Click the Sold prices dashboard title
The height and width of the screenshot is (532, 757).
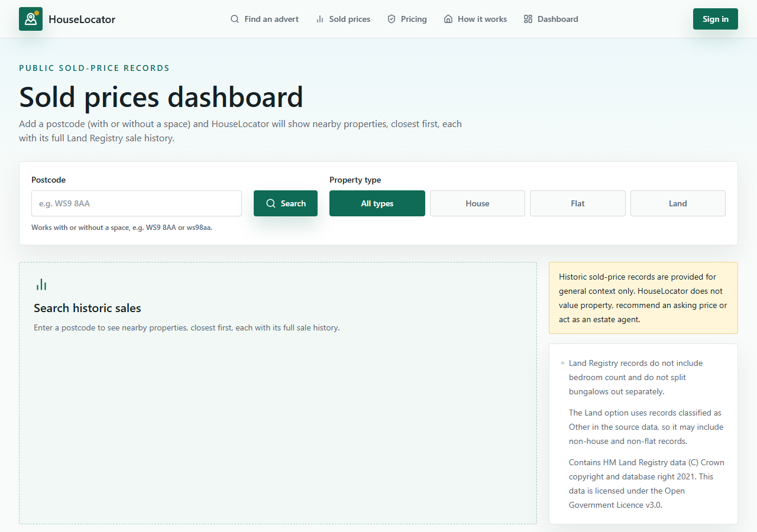(x=161, y=98)
